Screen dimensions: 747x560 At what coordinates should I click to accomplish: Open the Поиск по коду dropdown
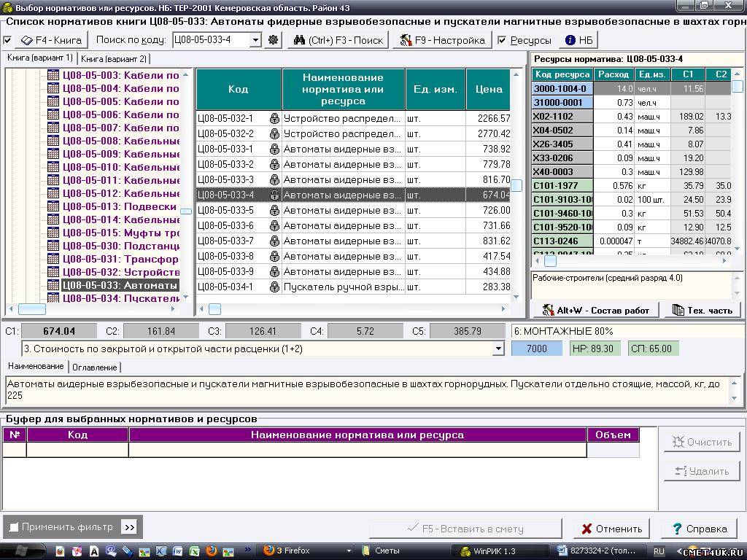255,40
